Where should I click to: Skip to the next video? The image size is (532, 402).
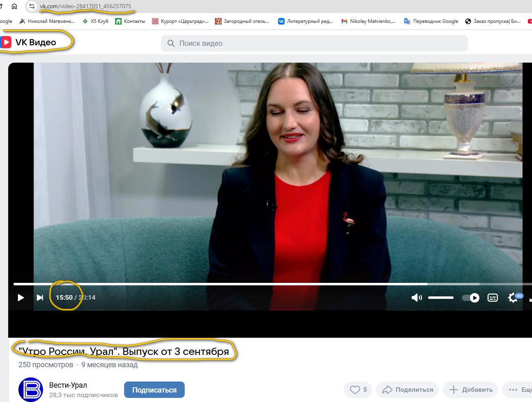[x=40, y=298]
